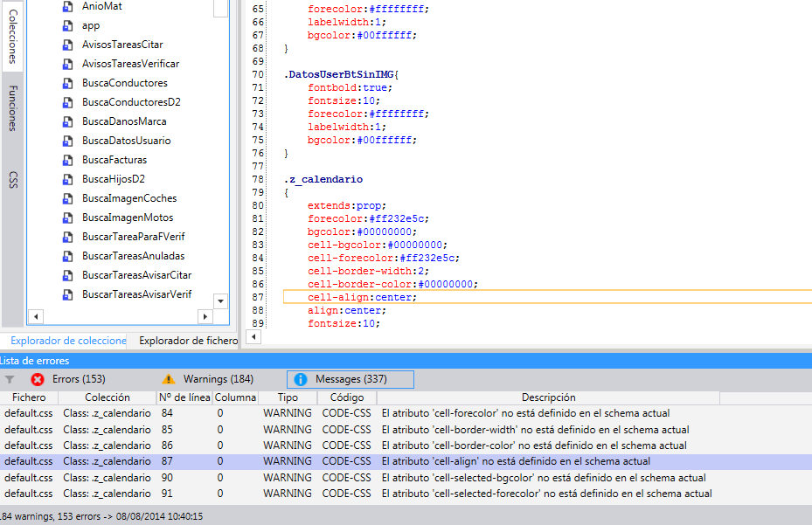Click collection list scroll left arrow
Screen dimensions: 812x525
click(36, 316)
